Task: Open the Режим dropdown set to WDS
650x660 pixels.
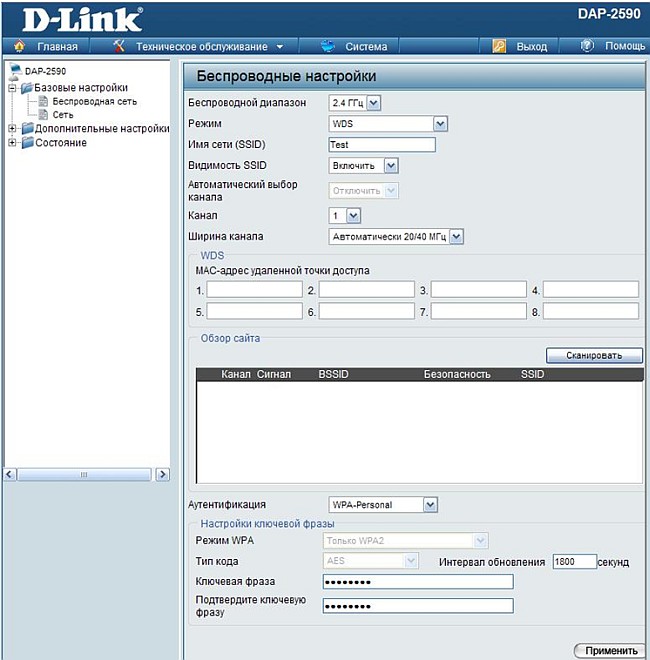Action: (388, 123)
